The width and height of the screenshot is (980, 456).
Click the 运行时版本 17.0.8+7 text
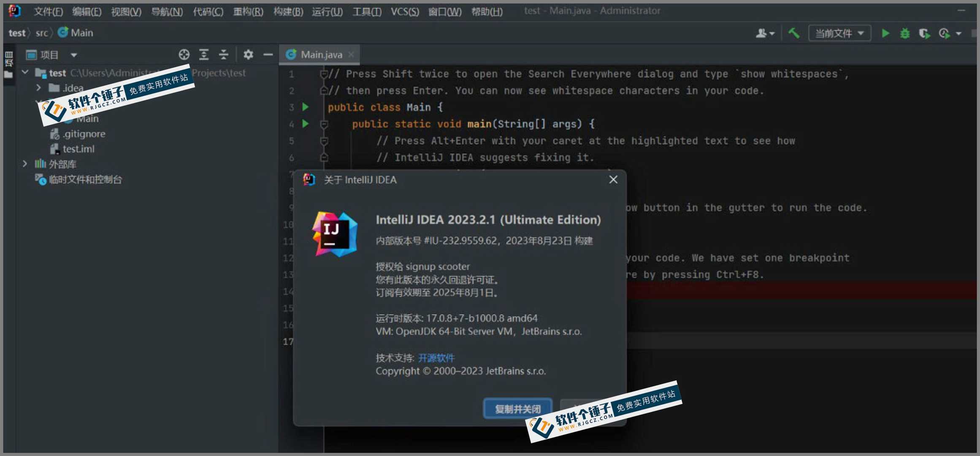point(457,318)
